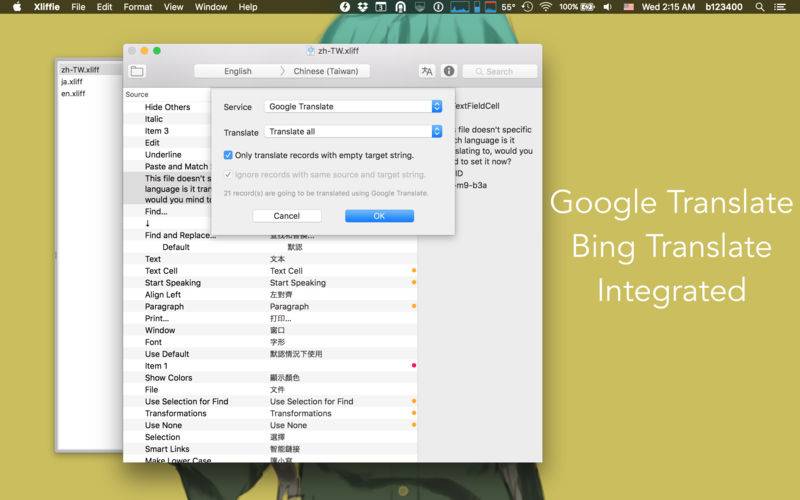Click Chinese (Taiwan) target language selector

326,71
